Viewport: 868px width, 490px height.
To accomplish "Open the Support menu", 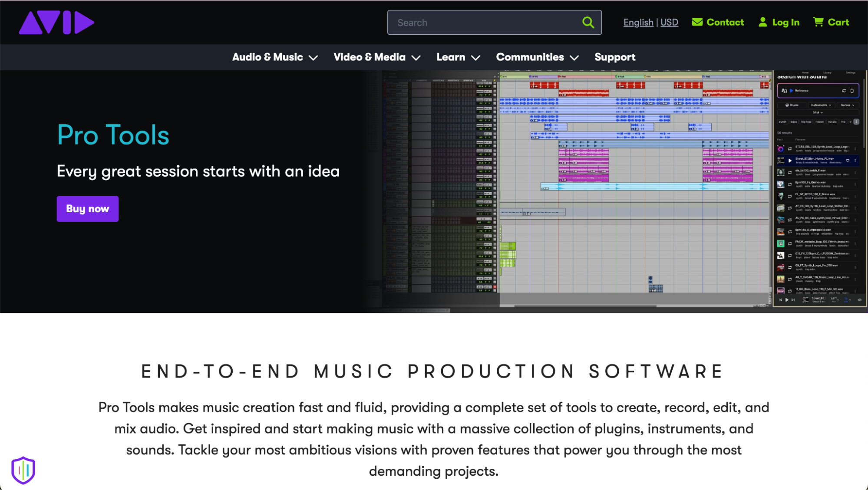I will coord(615,57).
